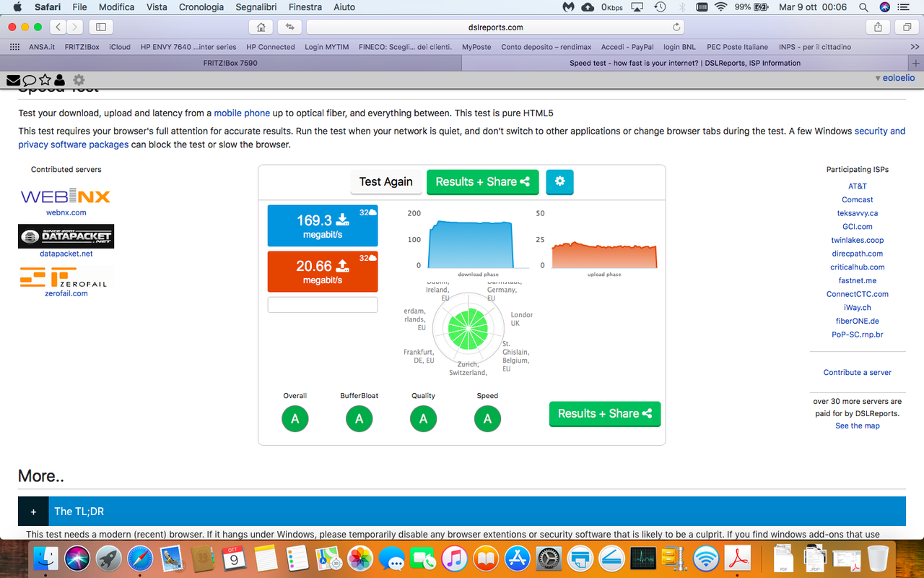Go forward with Safari's forward arrow
924x578 pixels.
(x=75, y=27)
